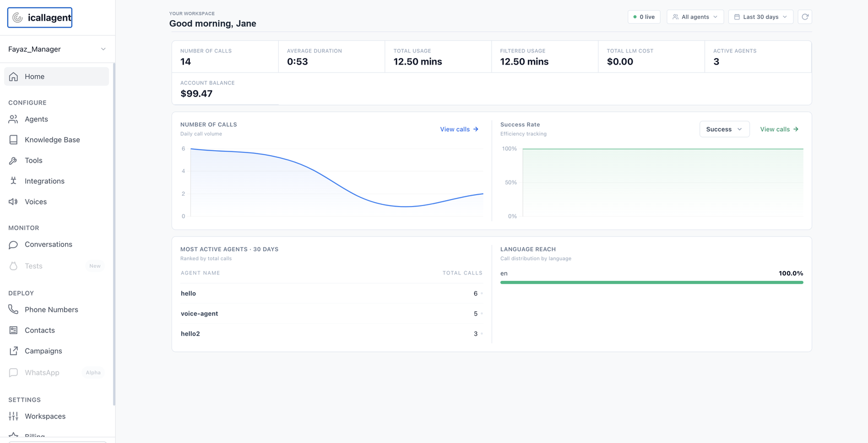Viewport: 868px width, 443px height.
Task: Click the WhatsApp message icon
Action: [14, 373]
